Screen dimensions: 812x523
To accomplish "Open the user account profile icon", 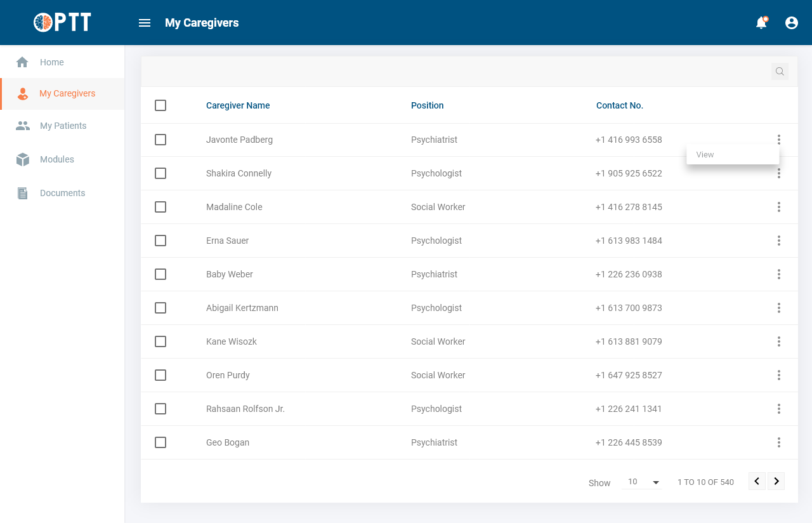I will click(791, 23).
